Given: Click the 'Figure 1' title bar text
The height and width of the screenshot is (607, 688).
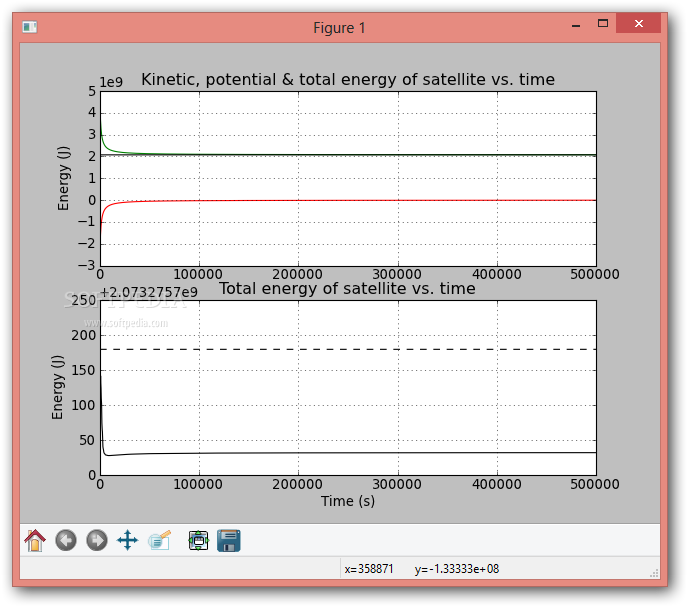Looking at the screenshot, I should click(339, 28).
